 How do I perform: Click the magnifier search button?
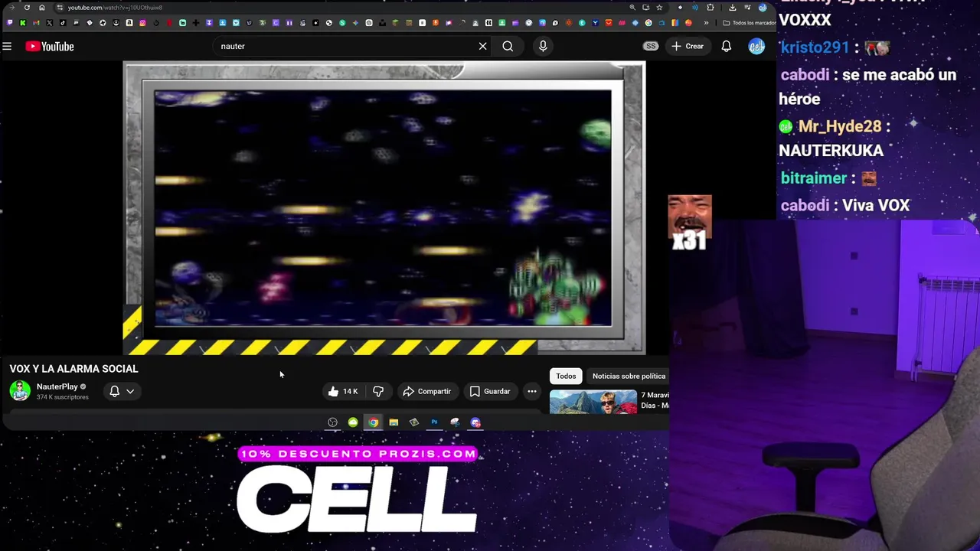click(508, 46)
